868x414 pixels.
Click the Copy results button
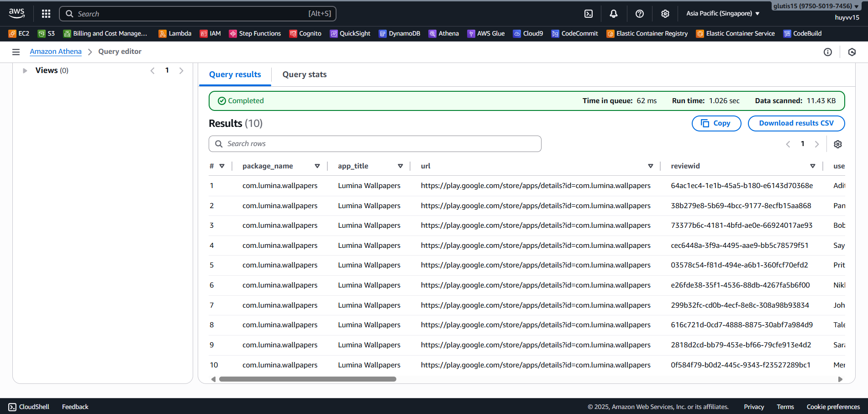pyautogui.click(x=716, y=123)
